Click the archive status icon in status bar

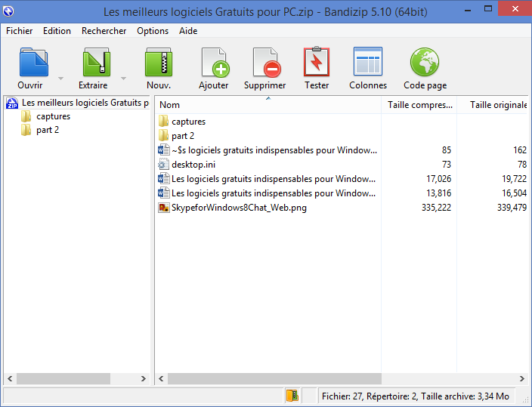click(x=292, y=395)
